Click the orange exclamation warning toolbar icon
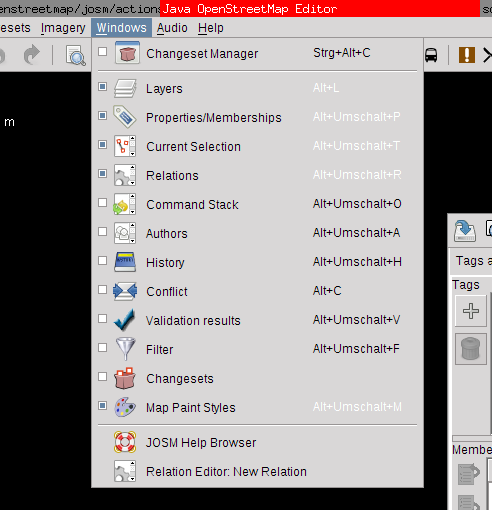The width and height of the screenshot is (492, 510). (x=467, y=55)
